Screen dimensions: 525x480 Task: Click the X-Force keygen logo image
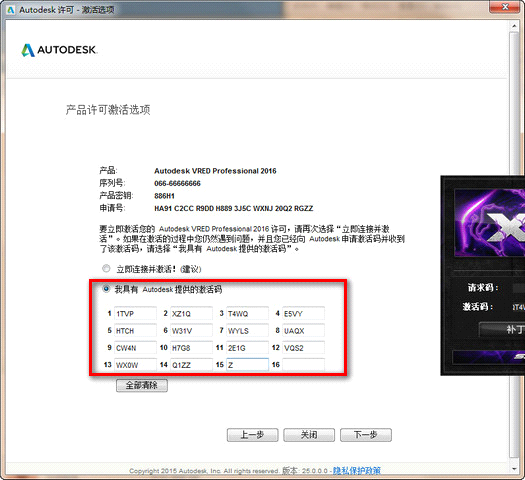click(x=490, y=223)
